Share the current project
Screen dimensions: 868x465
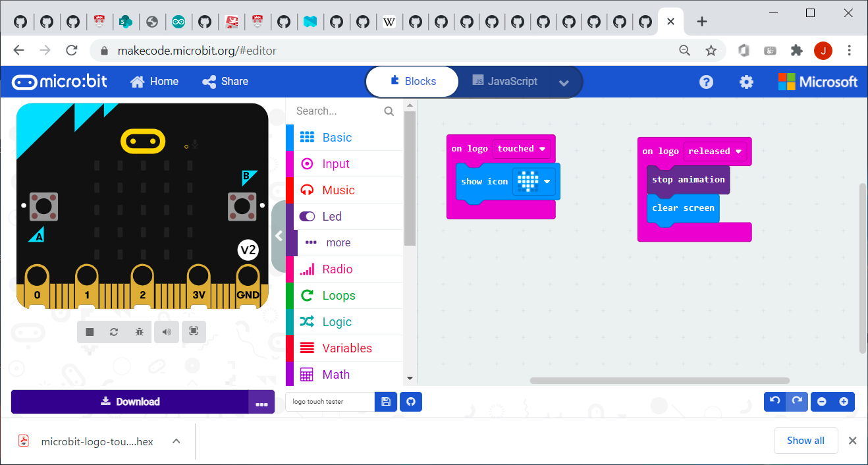225,81
